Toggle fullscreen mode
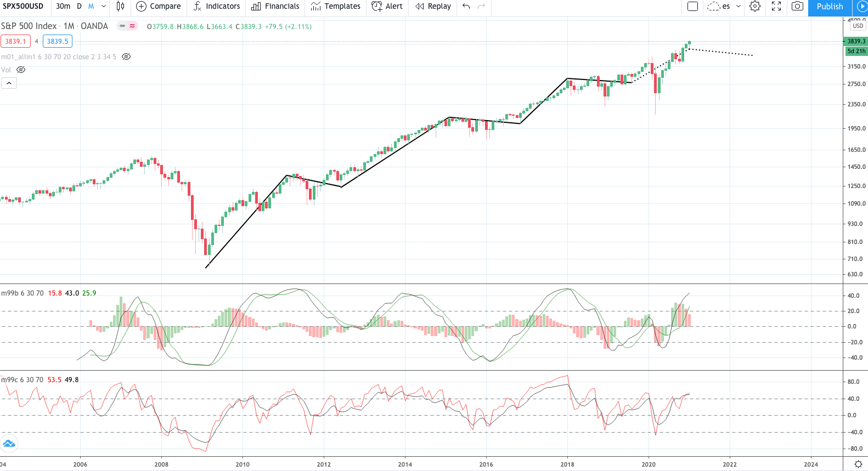Viewport: 868px width, 471px height. point(776,7)
